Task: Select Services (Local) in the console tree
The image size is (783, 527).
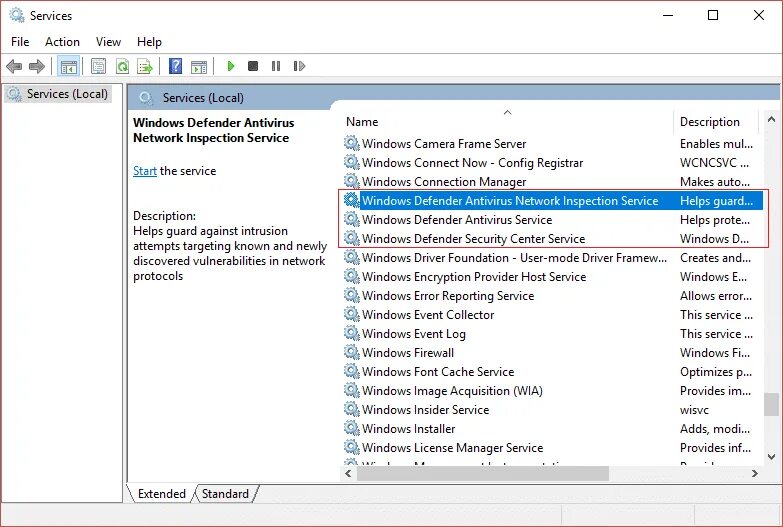Action: tap(58, 94)
